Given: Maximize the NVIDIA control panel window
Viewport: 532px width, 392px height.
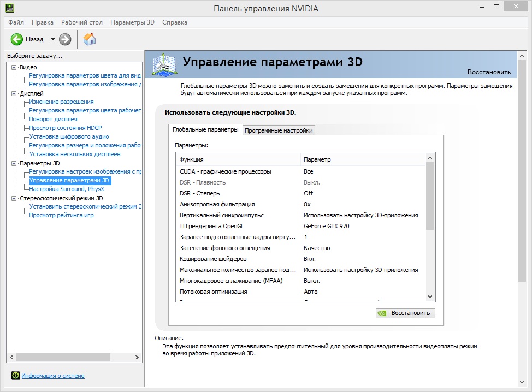Looking at the screenshot, I should pos(496,7).
